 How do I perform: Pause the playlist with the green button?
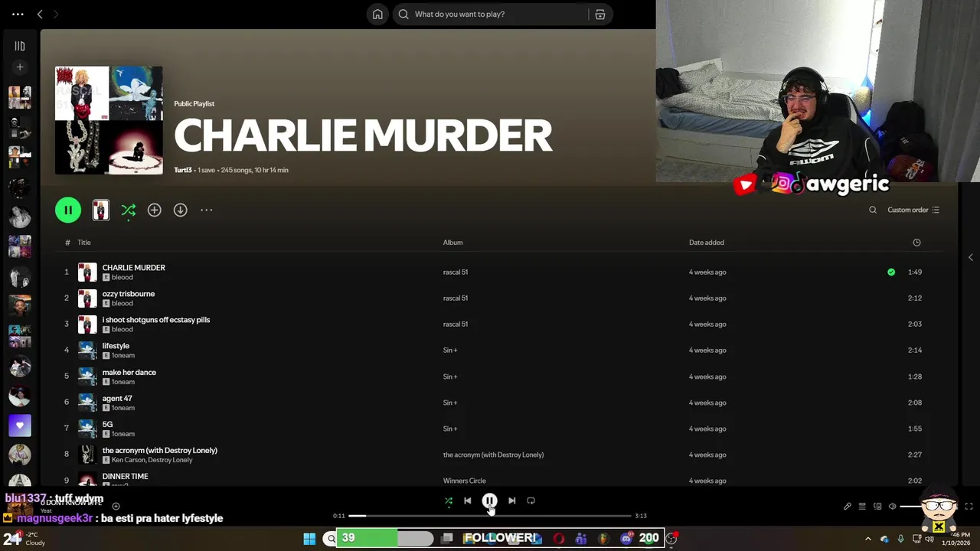pyautogui.click(x=68, y=210)
